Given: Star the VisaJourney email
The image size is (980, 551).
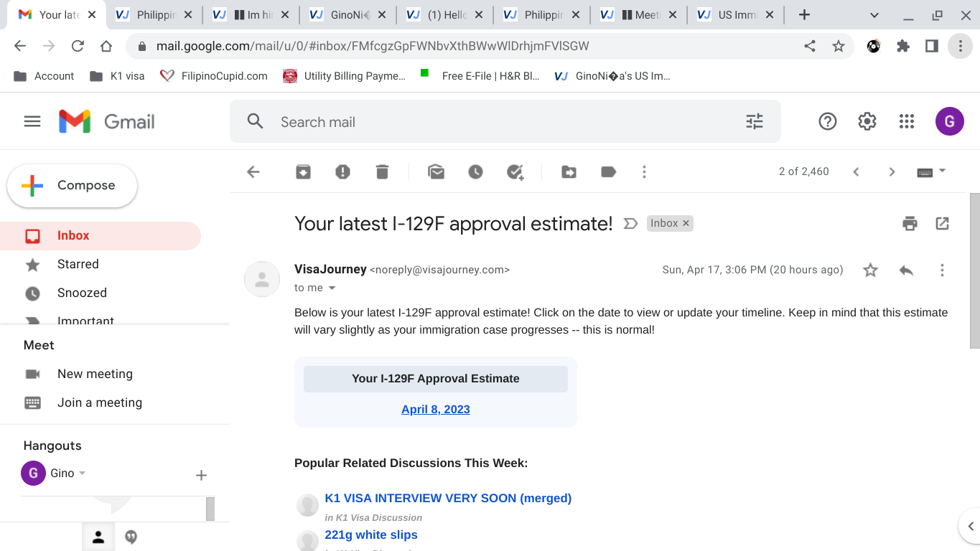Looking at the screenshot, I should (870, 270).
